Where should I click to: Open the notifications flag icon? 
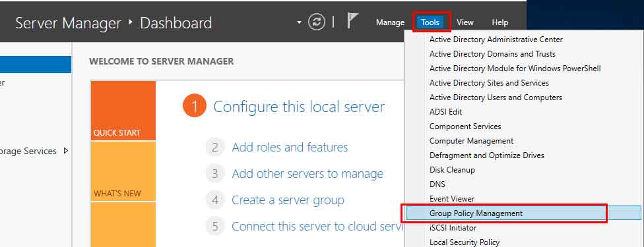pos(352,21)
